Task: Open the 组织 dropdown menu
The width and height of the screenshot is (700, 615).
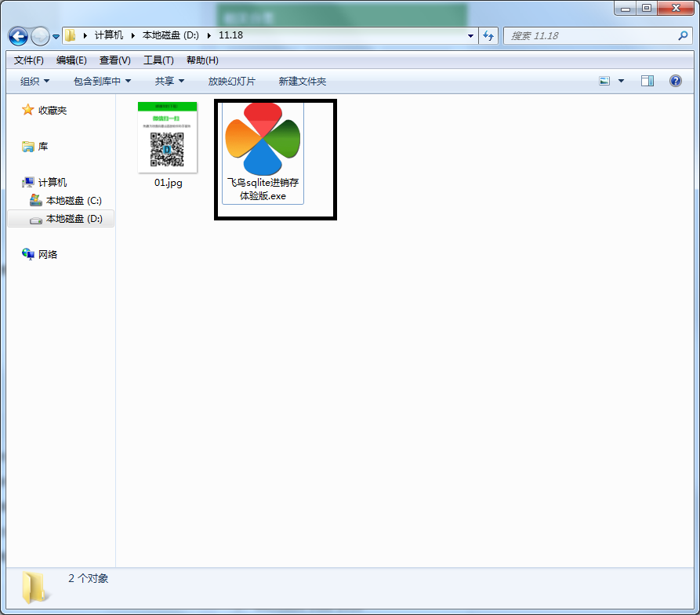Action: coord(34,82)
